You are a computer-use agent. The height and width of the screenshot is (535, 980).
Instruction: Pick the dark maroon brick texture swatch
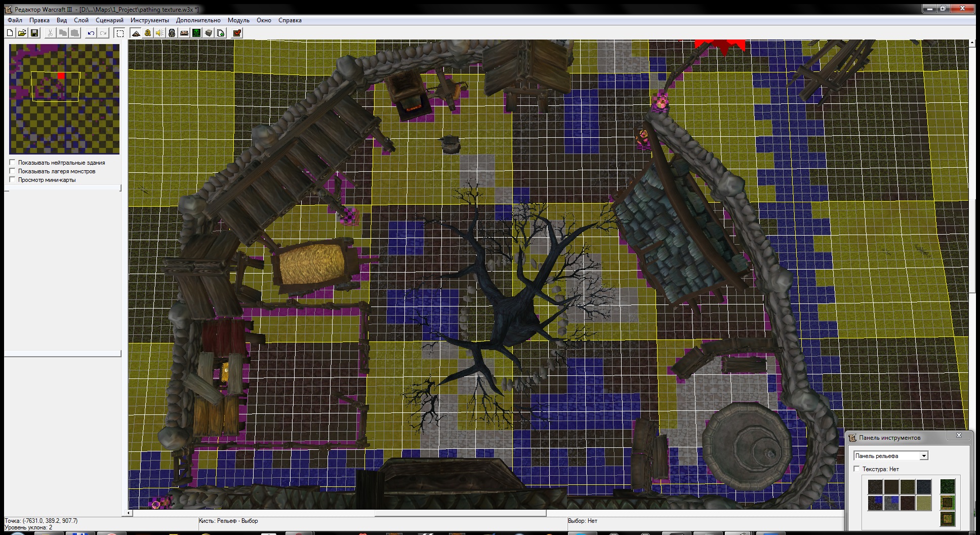tap(908, 503)
